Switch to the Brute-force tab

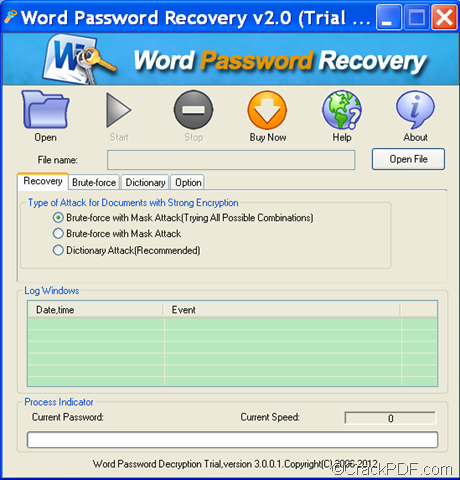[94, 182]
